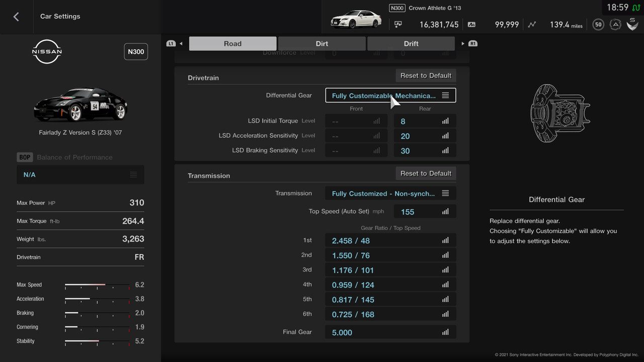Click the Fairlady Z Version S name

(x=80, y=133)
